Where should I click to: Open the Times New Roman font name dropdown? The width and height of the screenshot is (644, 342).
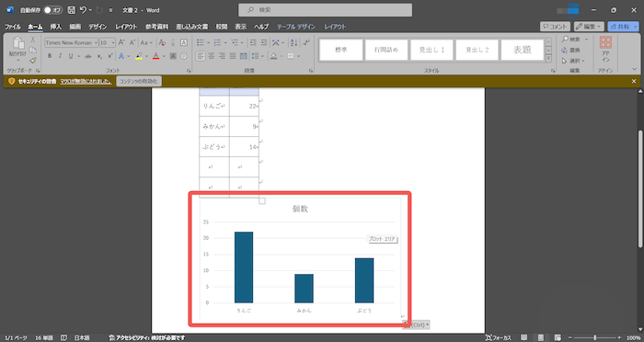pyautogui.click(x=96, y=42)
